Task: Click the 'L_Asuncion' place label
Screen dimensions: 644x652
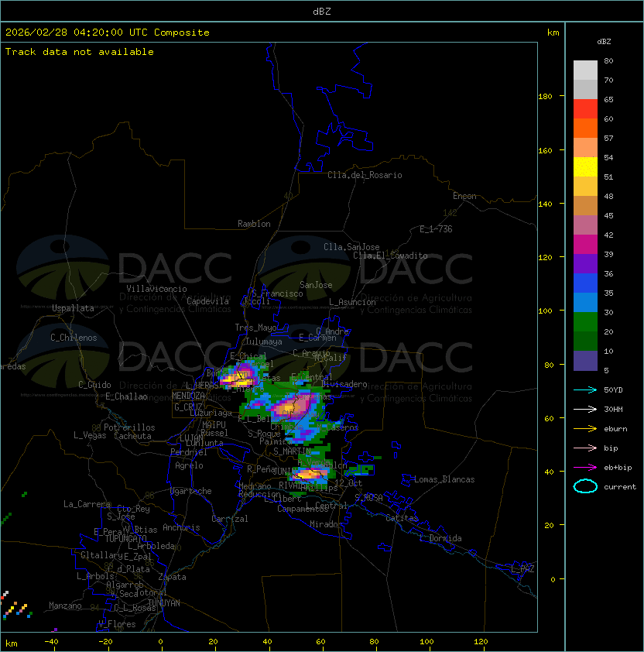Action: [352, 302]
